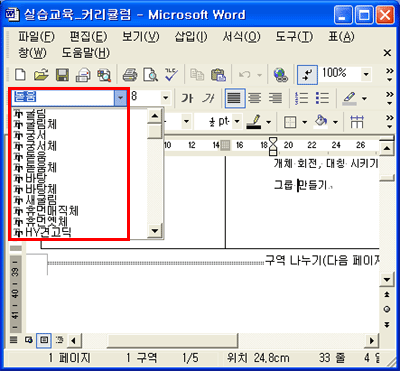Open Print Preview magnifier icon
Screen dimensions: 400x371
pyautogui.click(x=150, y=75)
